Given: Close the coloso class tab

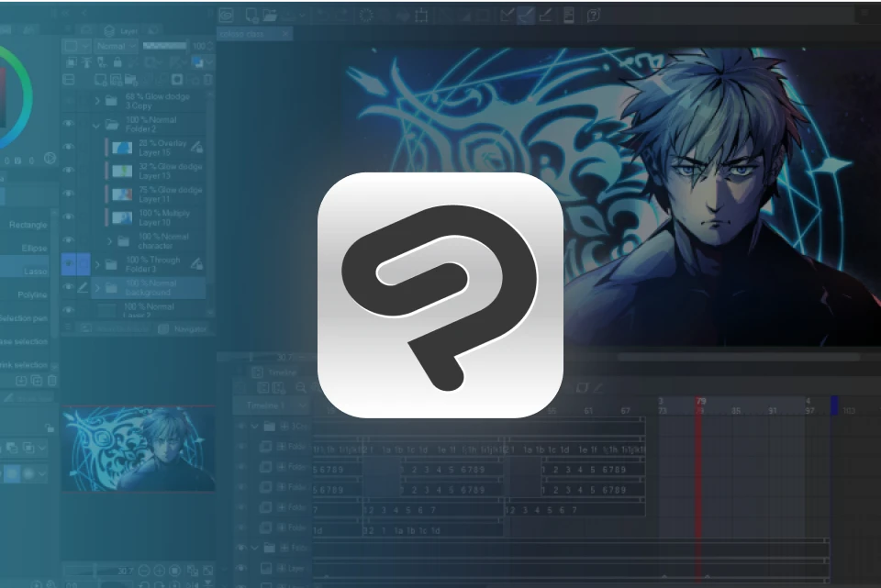Looking at the screenshot, I should 284,34.
